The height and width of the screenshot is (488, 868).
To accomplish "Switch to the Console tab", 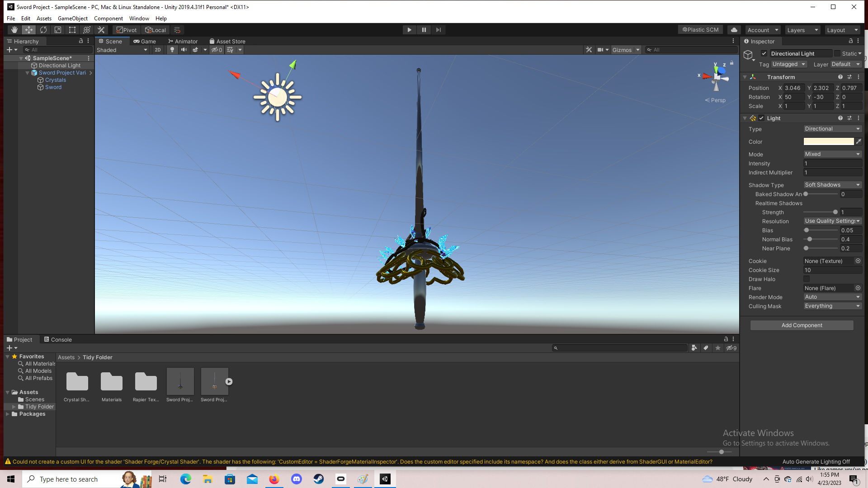I will tap(58, 340).
